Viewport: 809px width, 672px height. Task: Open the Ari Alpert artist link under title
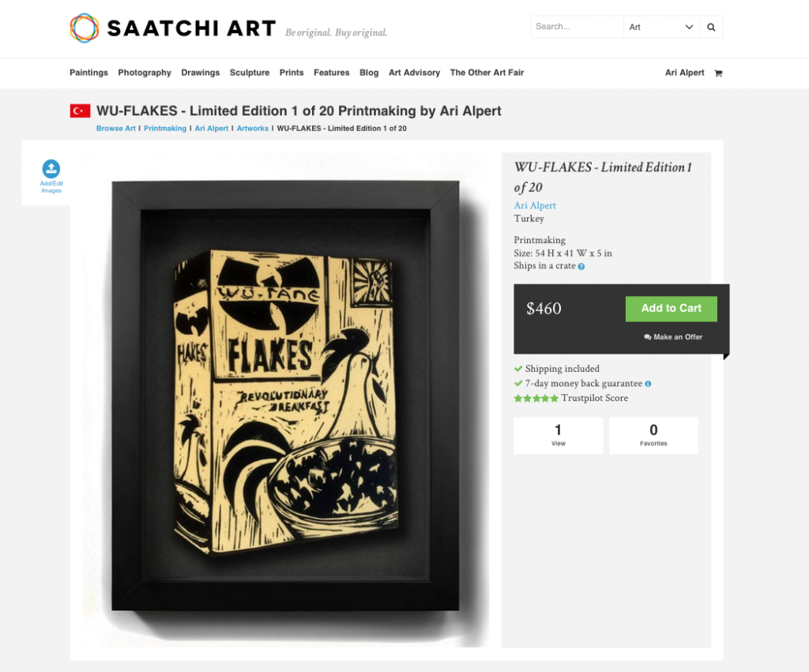[535, 205]
